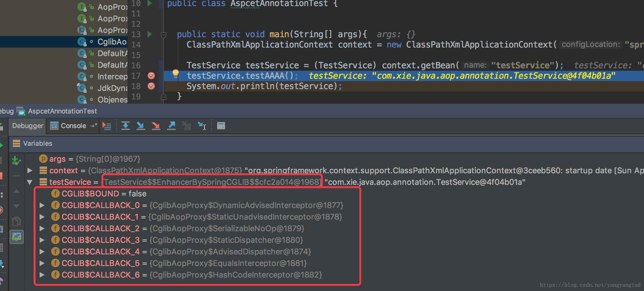This screenshot has height=291, width=644.
Task: Click the red Force Step Into icon
Action: 156,126
